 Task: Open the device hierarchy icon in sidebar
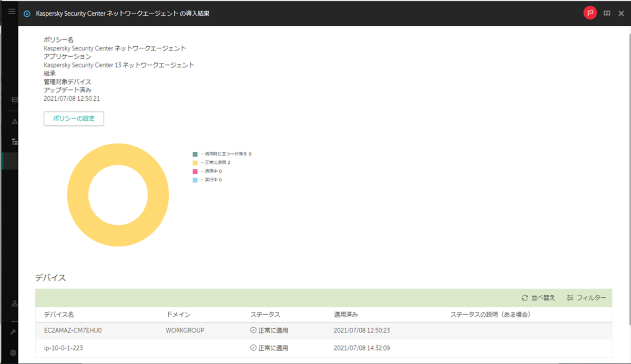(x=14, y=142)
